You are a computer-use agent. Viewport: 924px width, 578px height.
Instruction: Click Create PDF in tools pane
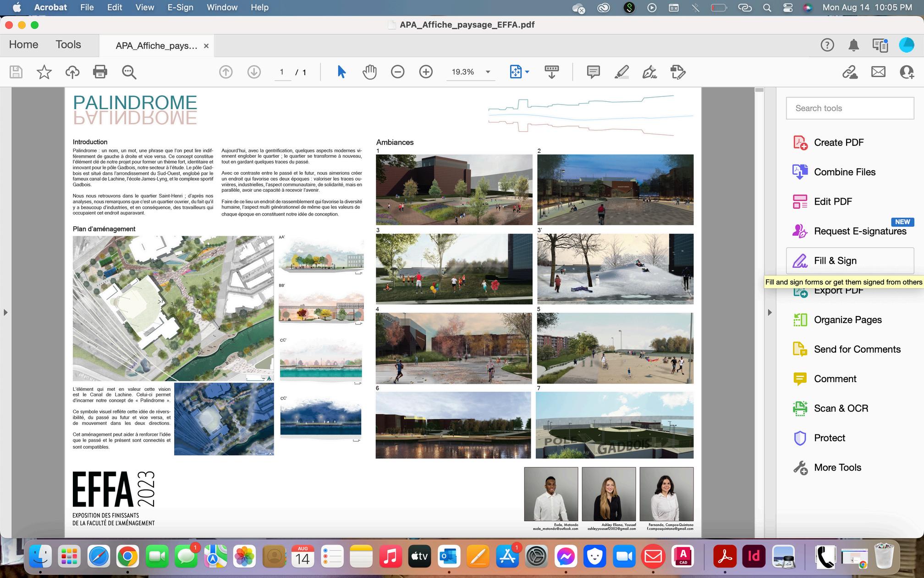pos(838,143)
